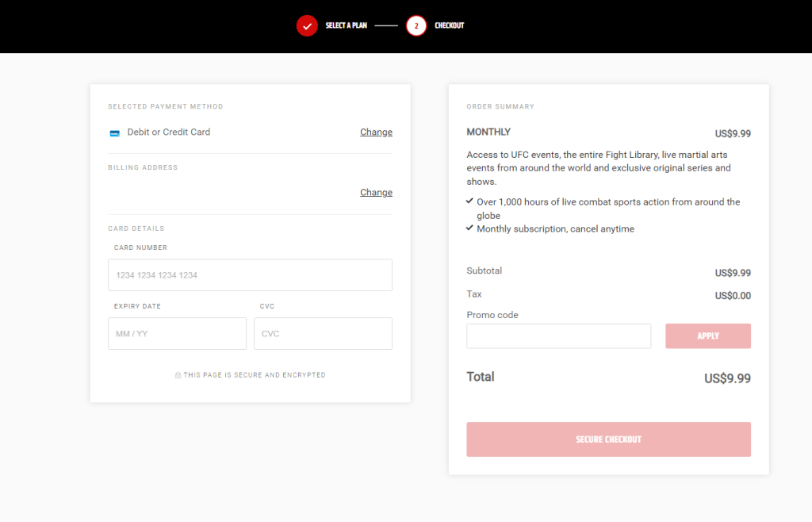The height and width of the screenshot is (522, 812).
Task: Click the Total label
Action: (x=481, y=377)
